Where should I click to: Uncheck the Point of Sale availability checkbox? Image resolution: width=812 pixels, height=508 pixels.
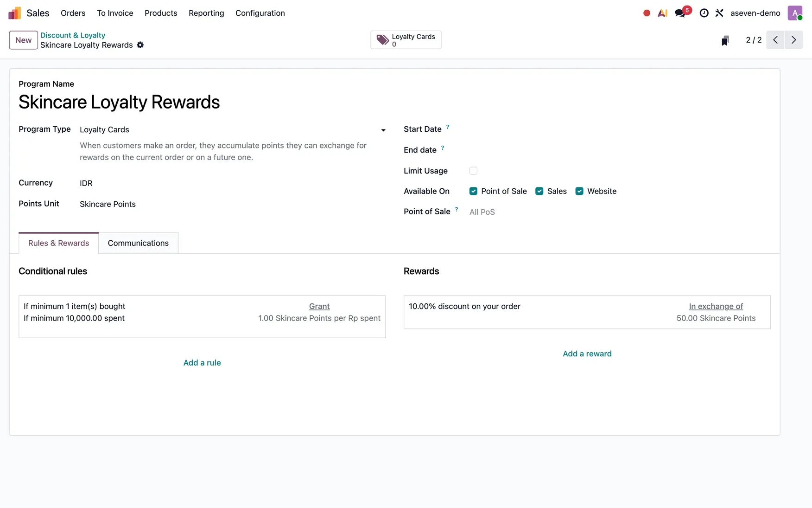[x=473, y=191]
